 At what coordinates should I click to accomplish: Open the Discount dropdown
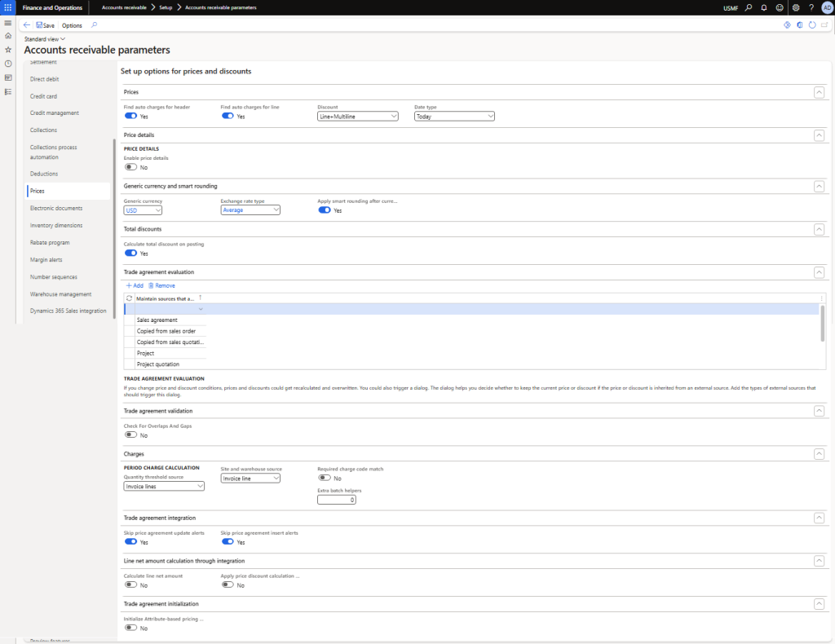[357, 117]
